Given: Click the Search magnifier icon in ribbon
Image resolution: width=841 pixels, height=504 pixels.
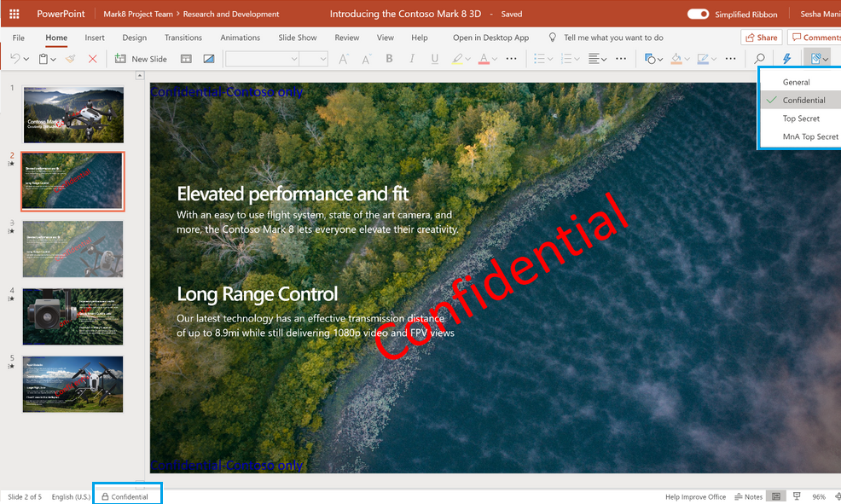Looking at the screenshot, I should [759, 59].
